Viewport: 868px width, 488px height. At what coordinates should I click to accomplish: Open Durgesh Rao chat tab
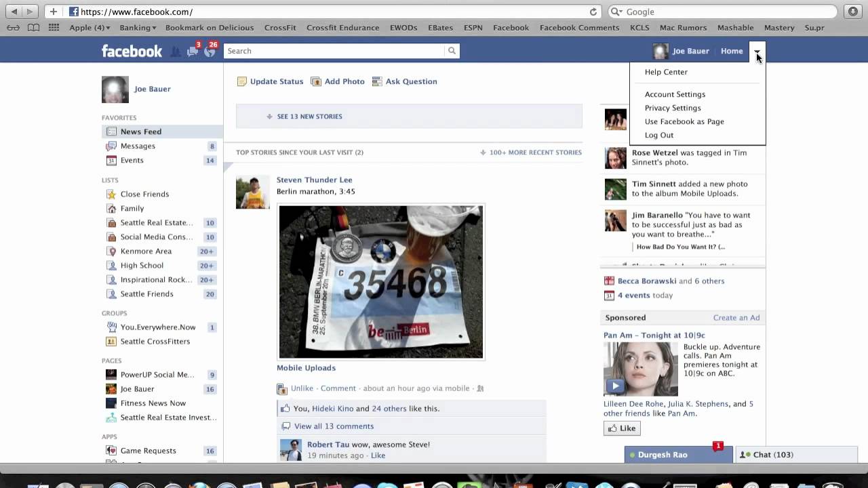(679, 455)
